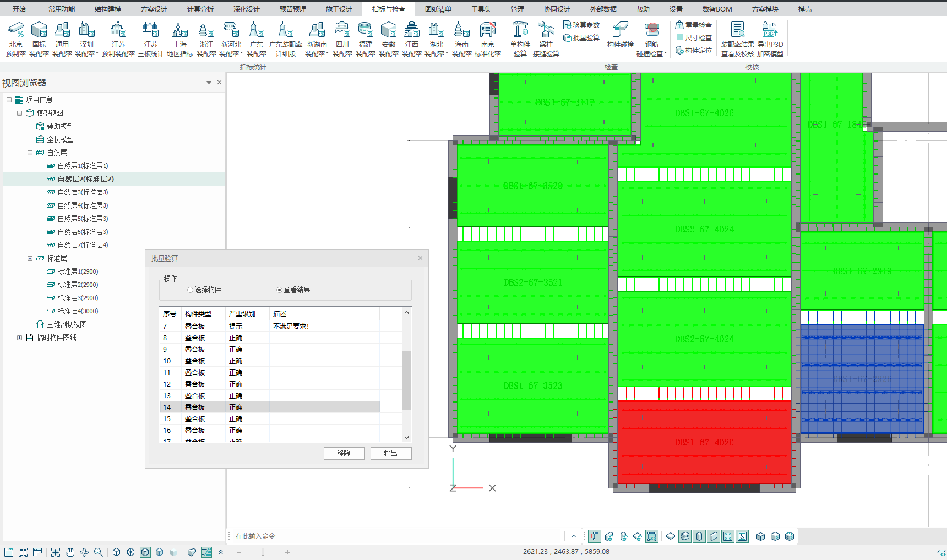
Task: Select the 选择构件 radio option
Action: pyautogui.click(x=191, y=290)
